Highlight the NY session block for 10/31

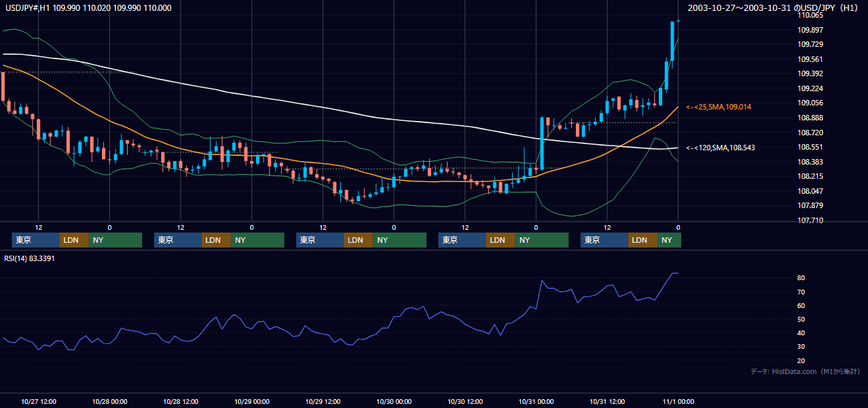coord(669,240)
